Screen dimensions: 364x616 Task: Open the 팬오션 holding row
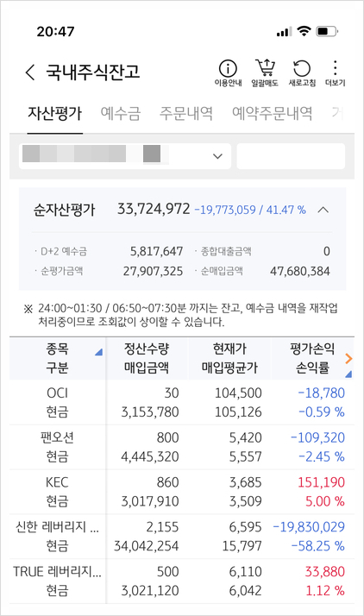tap(182, 447)
